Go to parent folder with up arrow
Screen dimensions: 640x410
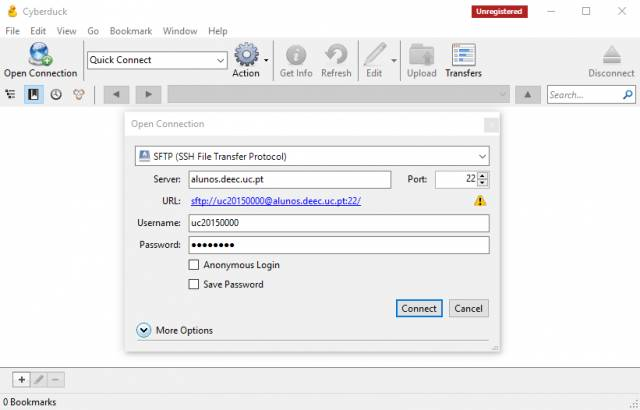[x=528, y=95]
